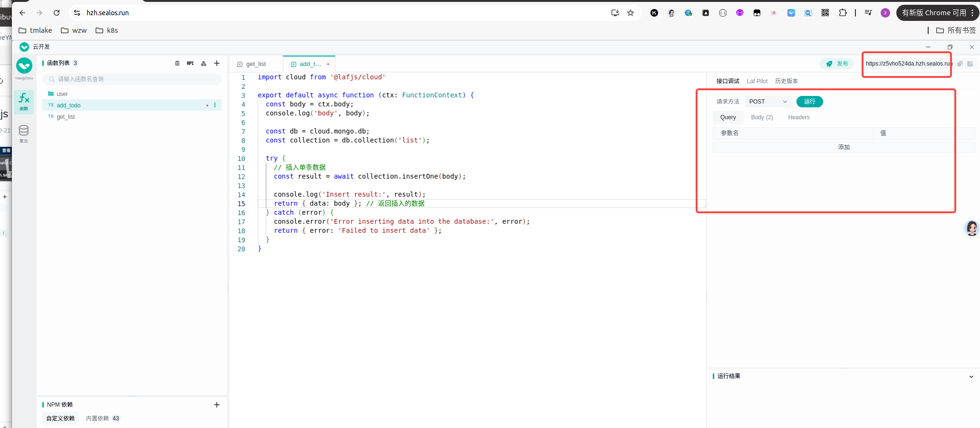Add a new function with plus icon
980x428 pixels.
click(217, 63)
